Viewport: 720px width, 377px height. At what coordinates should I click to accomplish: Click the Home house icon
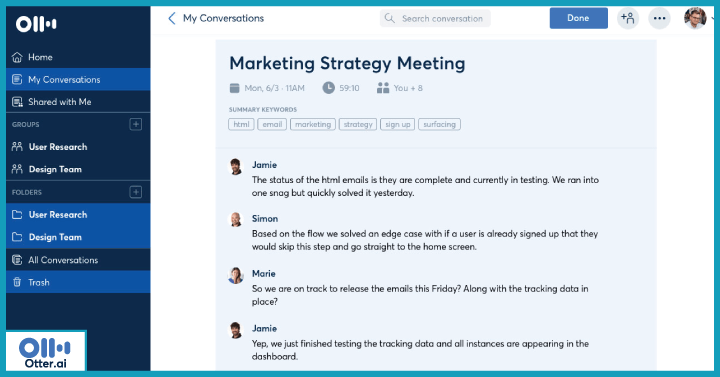point(17,57)
